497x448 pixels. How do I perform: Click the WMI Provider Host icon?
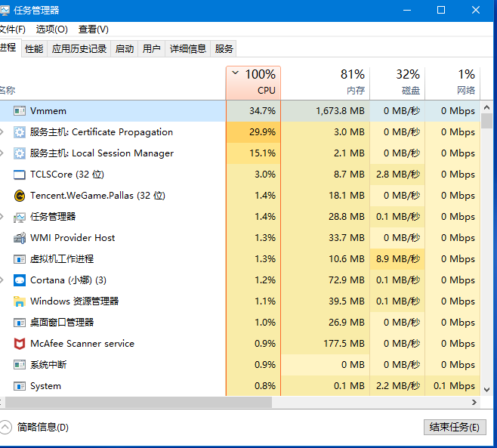click(x=20, y=238)
